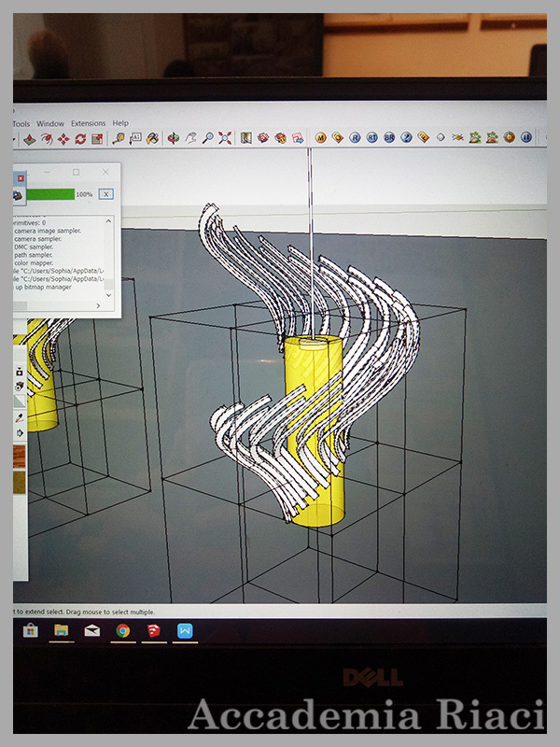Click 'DMC sampler.' log line
The image size is (560, 747).
coord(34,247)
